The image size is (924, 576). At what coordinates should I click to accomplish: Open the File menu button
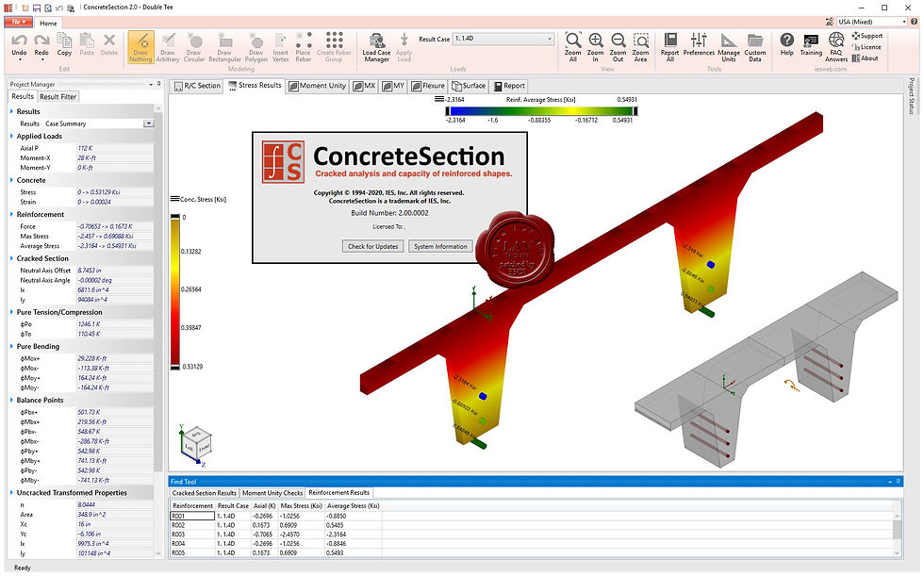[x=19, y=23]
